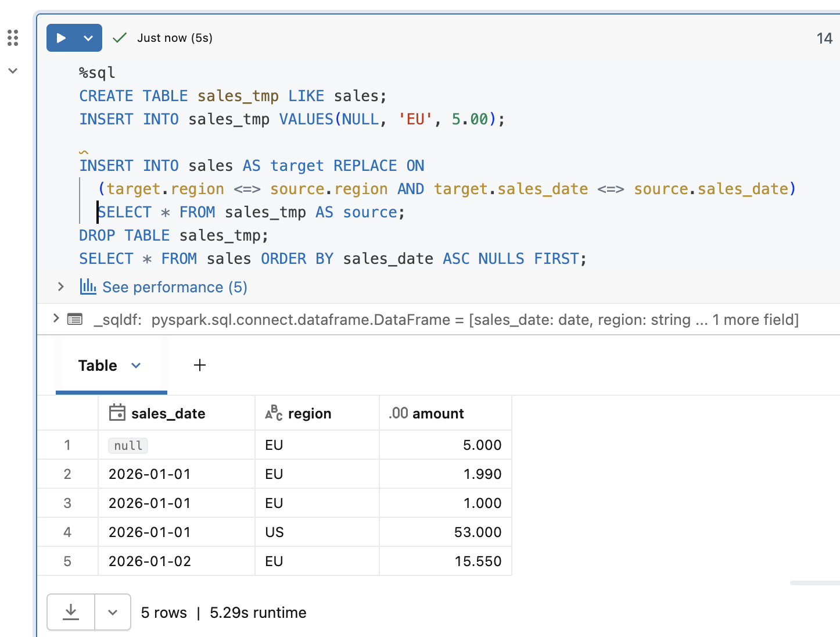Click the green success checkmark icon
Viewport: 840px width, 637px height.
pos(120,38)
